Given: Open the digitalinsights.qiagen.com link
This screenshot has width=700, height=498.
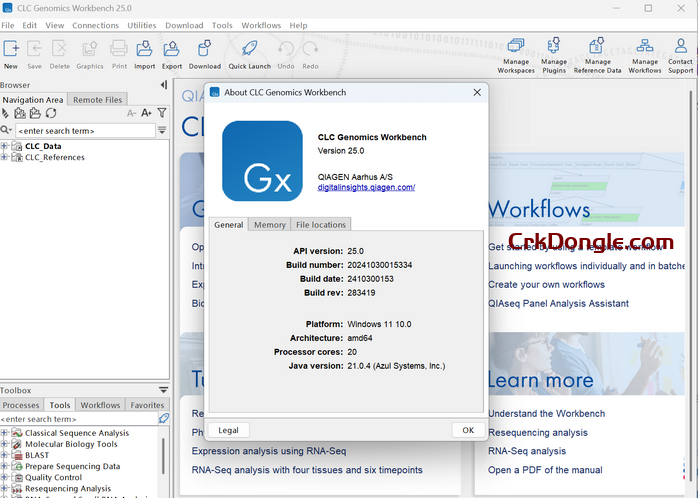Looking at the screenshot, I should tap(366, 187).
